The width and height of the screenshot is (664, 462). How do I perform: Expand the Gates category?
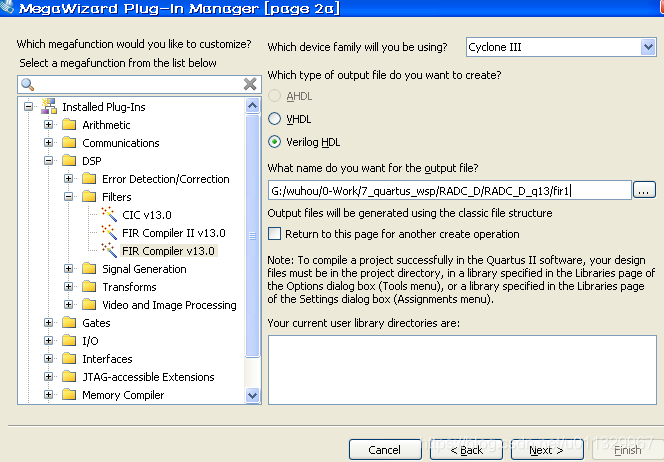(48, 322)
